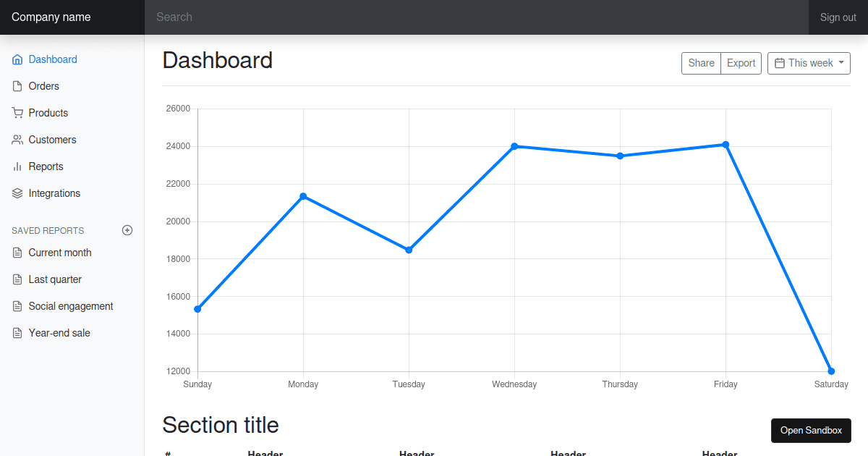This screenshot has width=868, height=456.
Task: Click the Share button
Action: point(701,63)
